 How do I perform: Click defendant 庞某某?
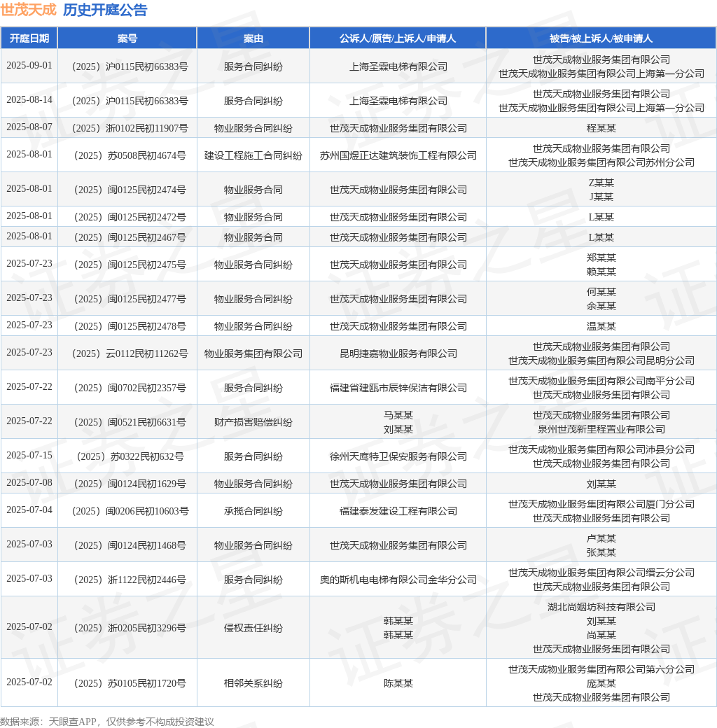(x=601, y=683)
